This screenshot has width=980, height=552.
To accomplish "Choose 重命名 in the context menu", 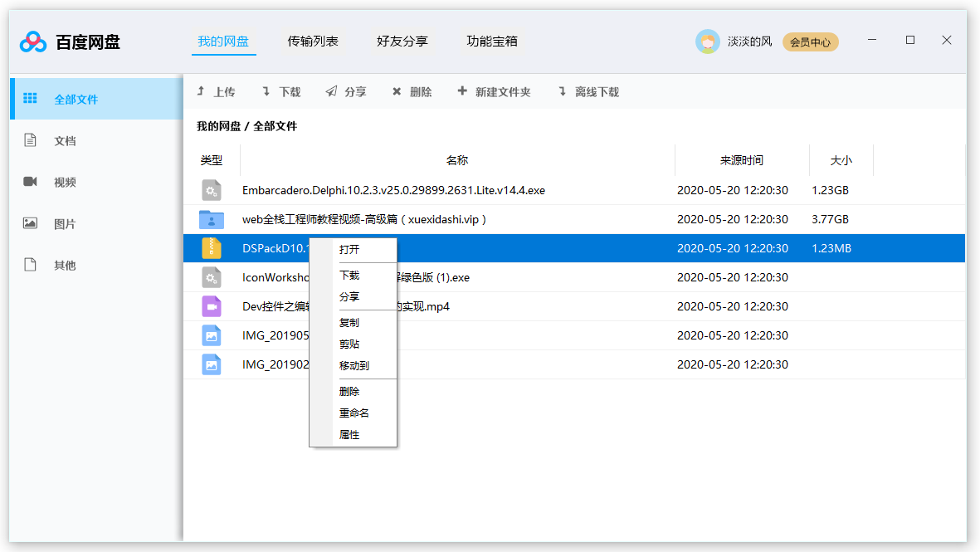I will coord(353,413).
